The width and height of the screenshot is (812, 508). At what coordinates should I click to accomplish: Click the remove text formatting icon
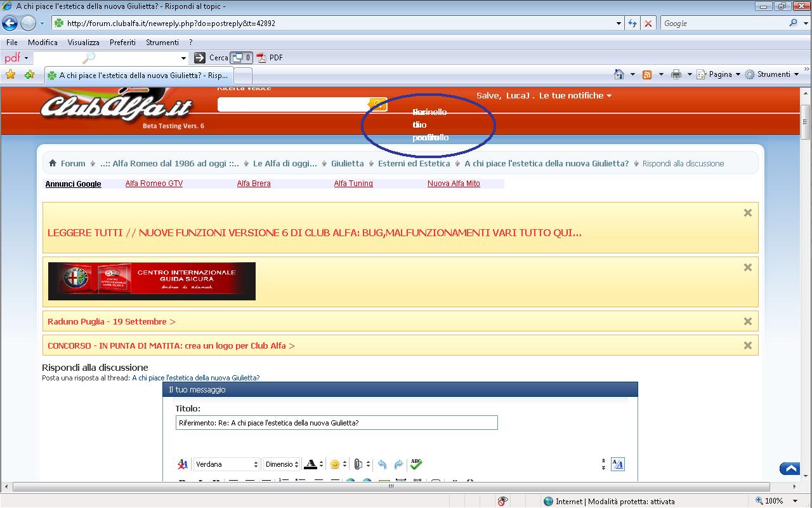click(x=183, y=464)
